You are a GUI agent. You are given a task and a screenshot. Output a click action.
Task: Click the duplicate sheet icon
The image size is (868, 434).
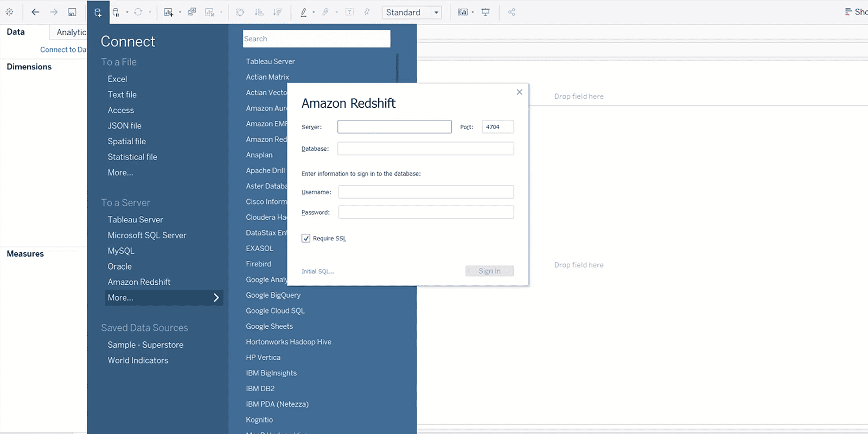point(192,12)
